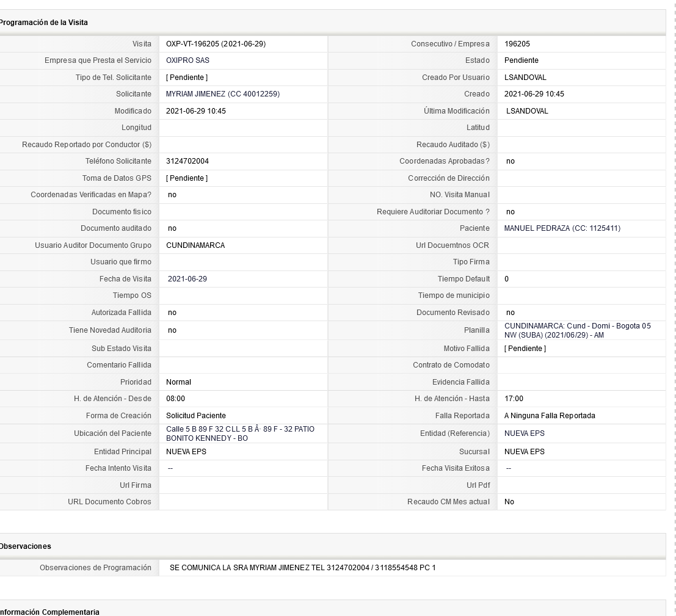Click the 'Contrato de Comodato' label
Viewport: 676px width, 616px height.
coord(451,366)
